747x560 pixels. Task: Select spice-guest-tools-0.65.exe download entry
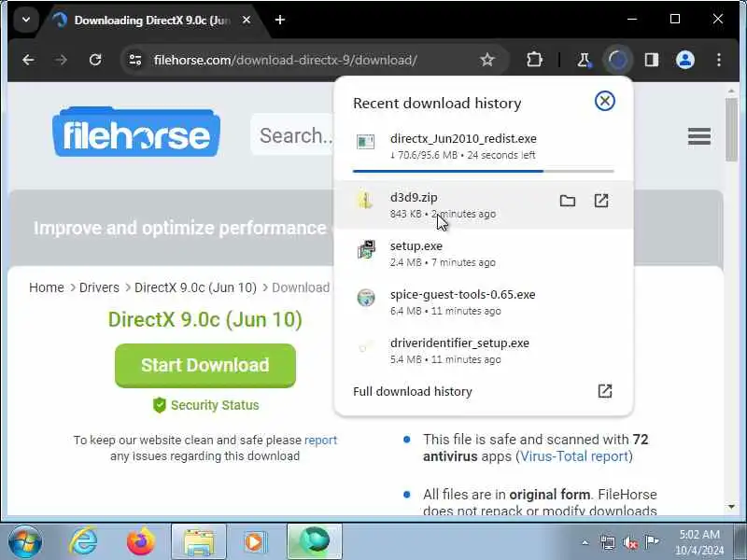pyautogui.click(x=484, y=301)
